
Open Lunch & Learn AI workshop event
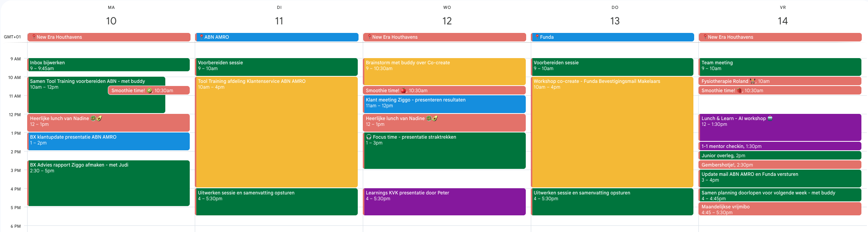[780, 127]
